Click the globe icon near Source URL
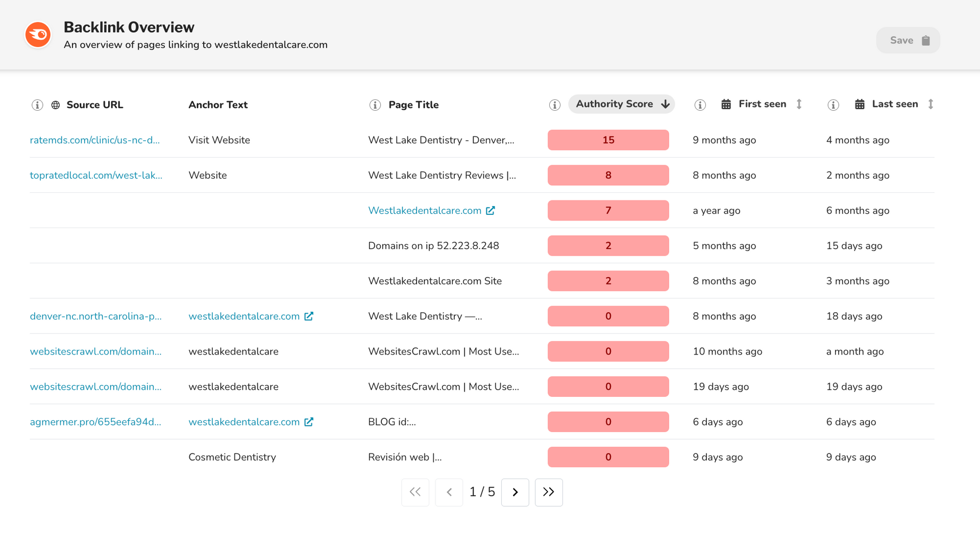The image size is (980, 553). coord(56,105)
